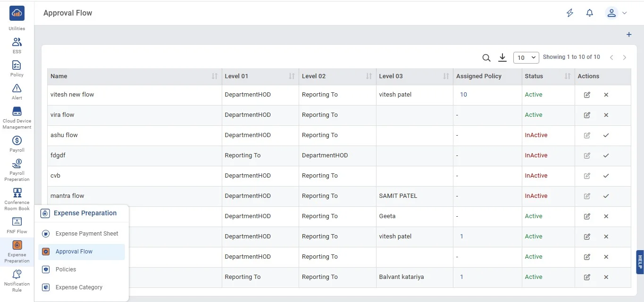Screen dimensions: 644x302
Task: Click assigned policy count 10 link
Action: click(463, 95)
